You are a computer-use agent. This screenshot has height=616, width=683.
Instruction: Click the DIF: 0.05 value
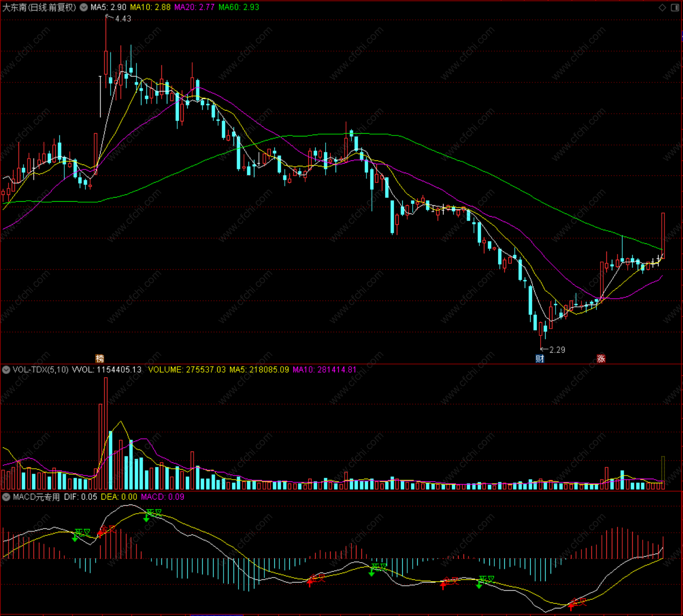[80, 497]
